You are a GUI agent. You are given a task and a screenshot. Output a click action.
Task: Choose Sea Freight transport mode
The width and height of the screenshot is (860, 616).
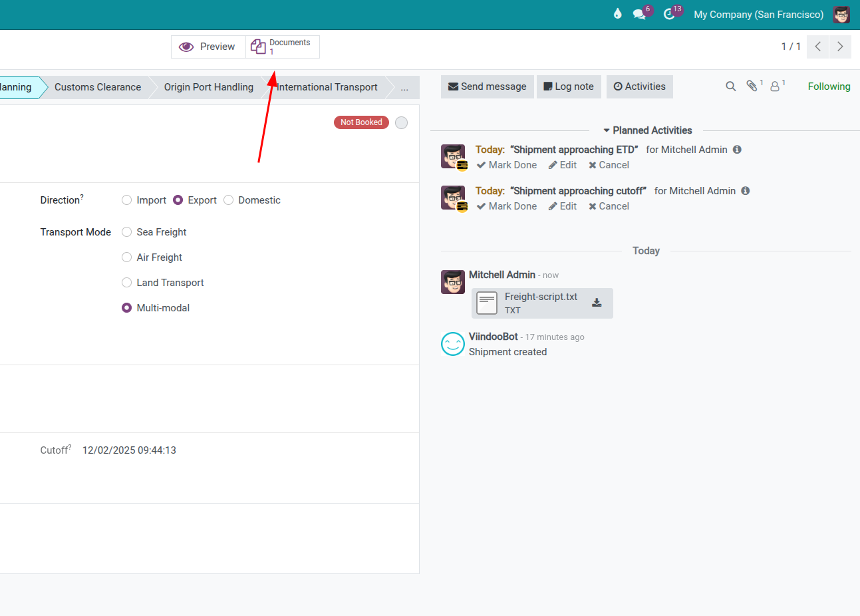click(x=127, y=232)
